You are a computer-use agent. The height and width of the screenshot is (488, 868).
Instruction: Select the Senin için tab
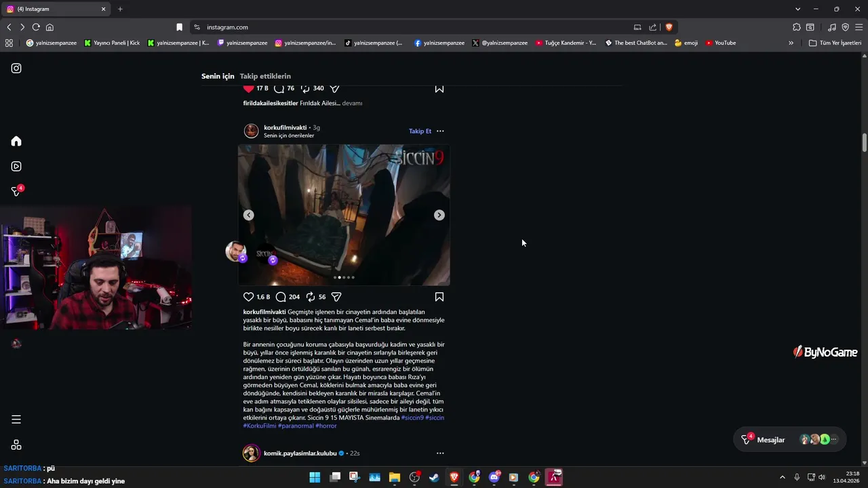click(218, 76)
